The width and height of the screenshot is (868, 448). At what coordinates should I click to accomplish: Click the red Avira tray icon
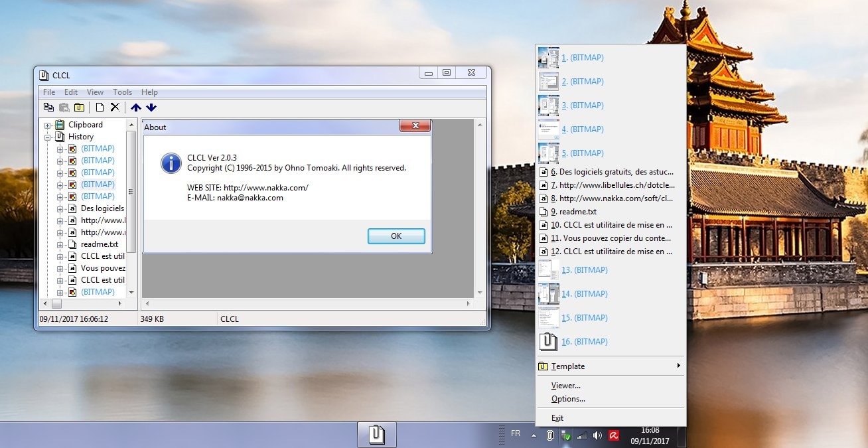(x=614, y=435)
